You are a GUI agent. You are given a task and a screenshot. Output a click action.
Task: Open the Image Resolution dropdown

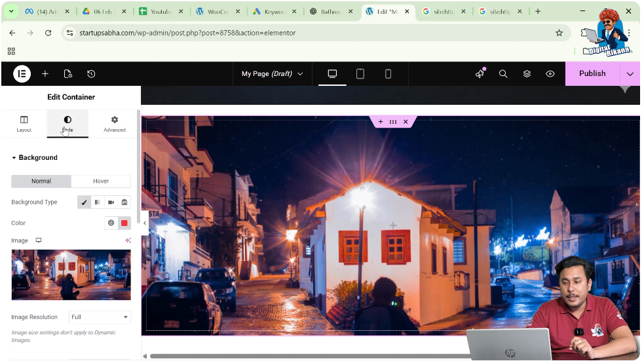click(x=100, y=317)
